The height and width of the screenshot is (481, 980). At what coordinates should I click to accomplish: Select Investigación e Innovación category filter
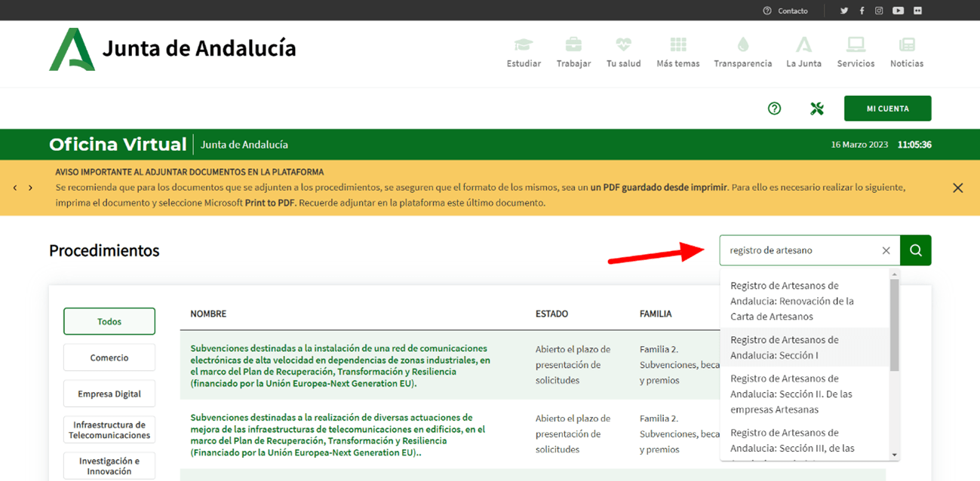(x=109, y=466)
